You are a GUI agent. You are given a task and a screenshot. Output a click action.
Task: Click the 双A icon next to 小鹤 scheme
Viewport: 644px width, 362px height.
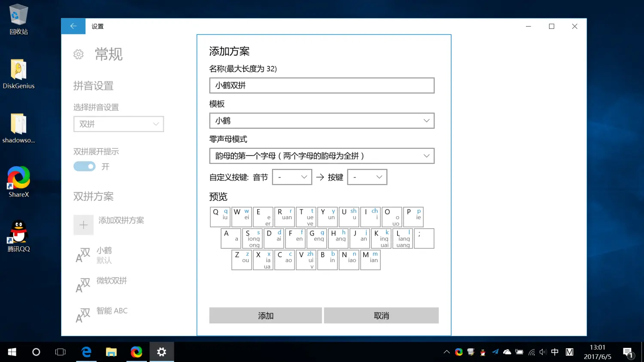tap(83, 255)
